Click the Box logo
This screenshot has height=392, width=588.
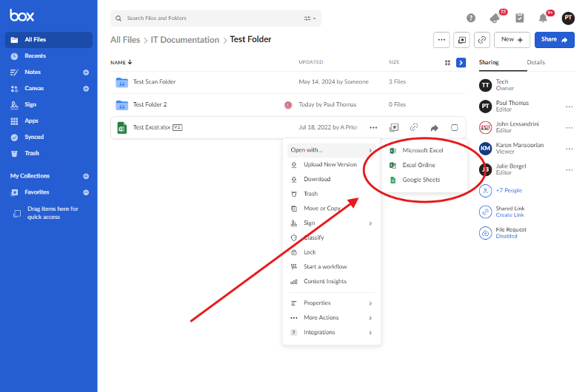pyautogui.click(x=21, y=16)
